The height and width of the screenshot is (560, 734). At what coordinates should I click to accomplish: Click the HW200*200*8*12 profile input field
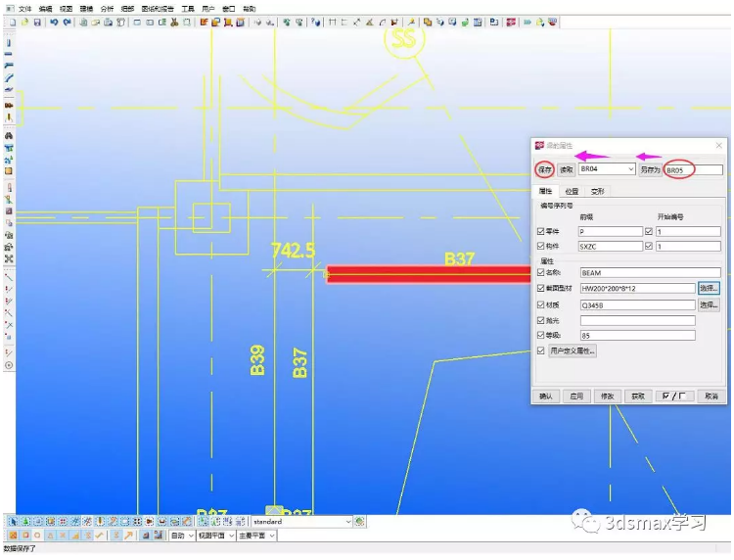[x=637, y=289]
